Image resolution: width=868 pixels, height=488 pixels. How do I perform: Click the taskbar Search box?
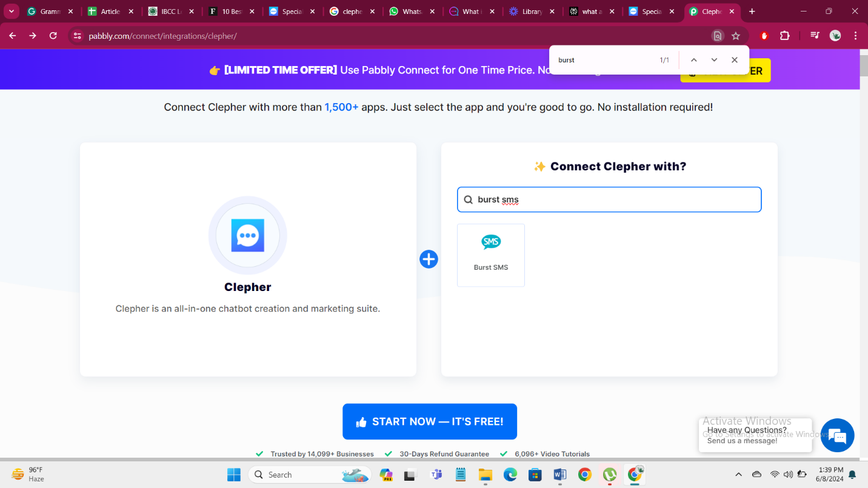(x=309, y=475)
